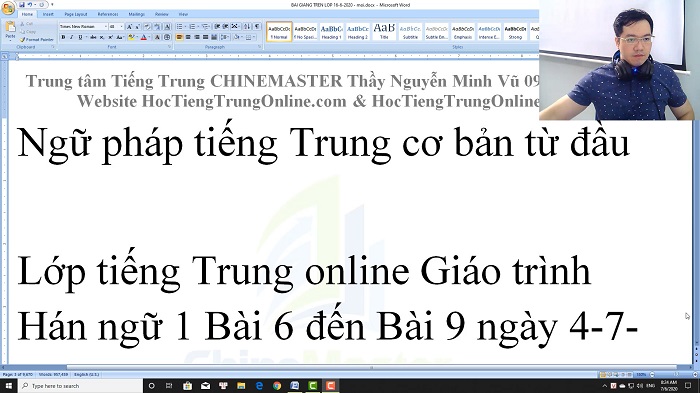Click Copy in the Clipboard group
Screen dimensions: 700x393
coord(28,32)
